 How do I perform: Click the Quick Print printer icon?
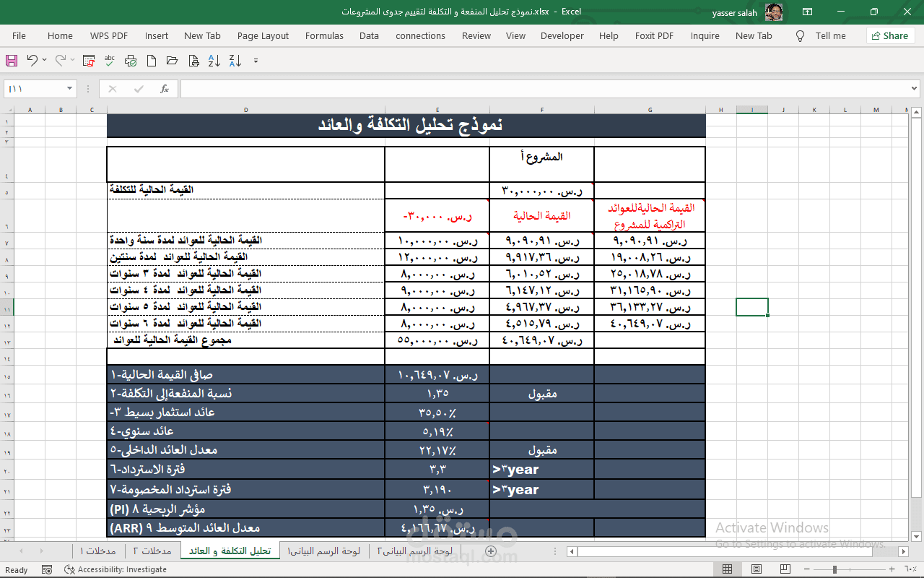(131, 61)
